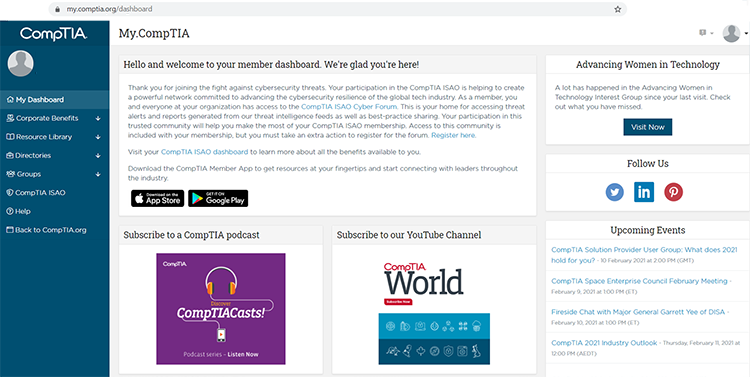View site info via lock icon
This screenshot has width=750, height=377.
(58, 9)
